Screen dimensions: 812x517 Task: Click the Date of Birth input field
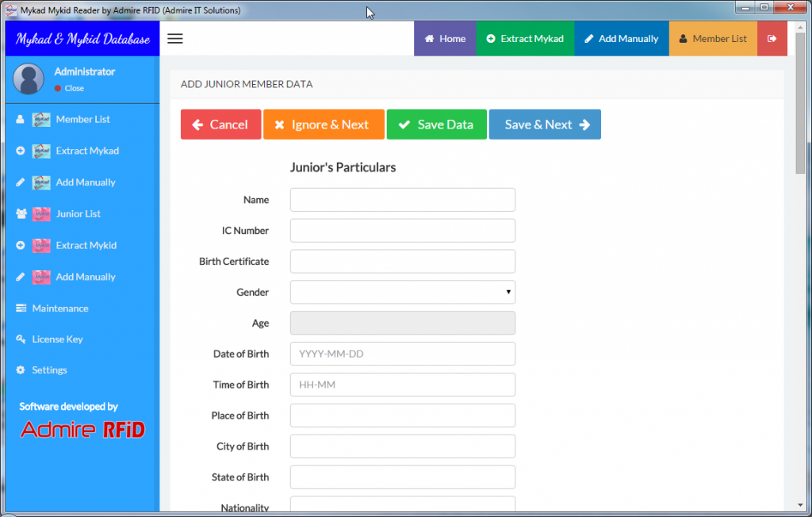[x=403, y=354]
